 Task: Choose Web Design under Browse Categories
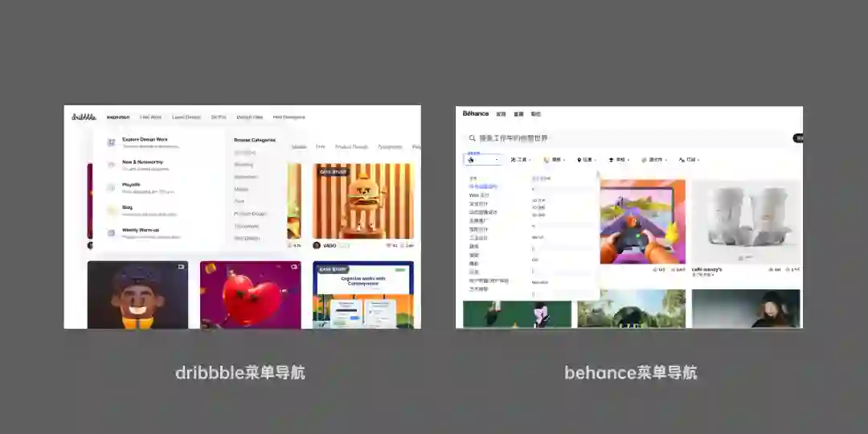point(247,239)
